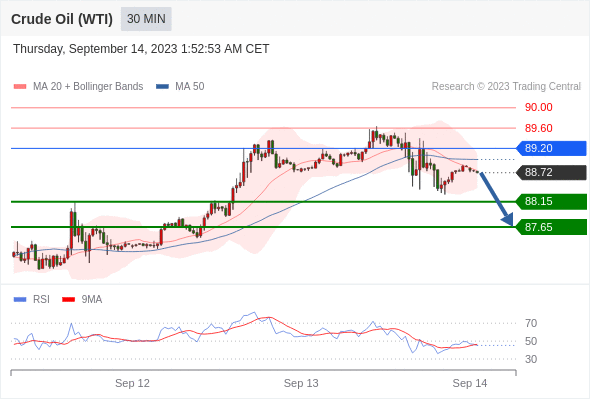Click the blue downward forecast arrow
The image size is (590, 400).
[x=496, y=199]
